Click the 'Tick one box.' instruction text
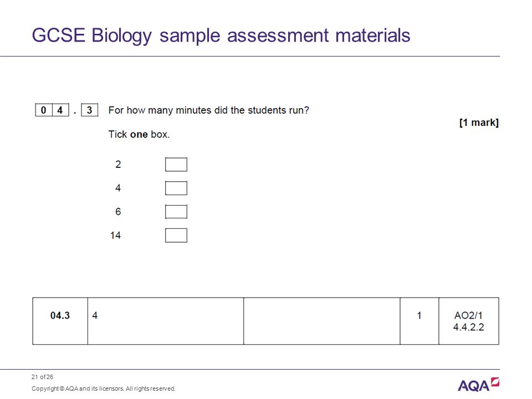Viewport: 532px width, 399px height. [x=139, y=134]
